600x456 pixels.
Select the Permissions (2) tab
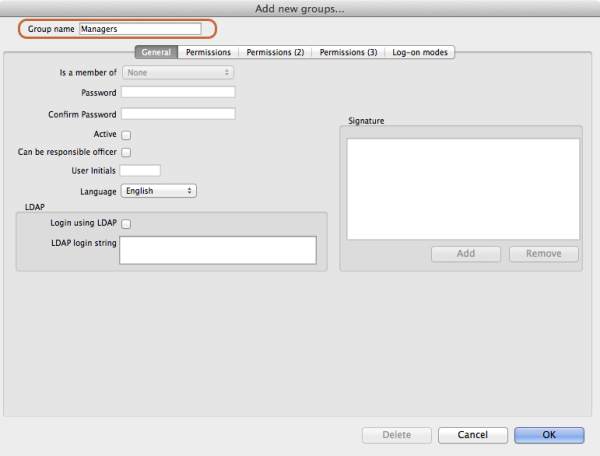click(275, 52)
